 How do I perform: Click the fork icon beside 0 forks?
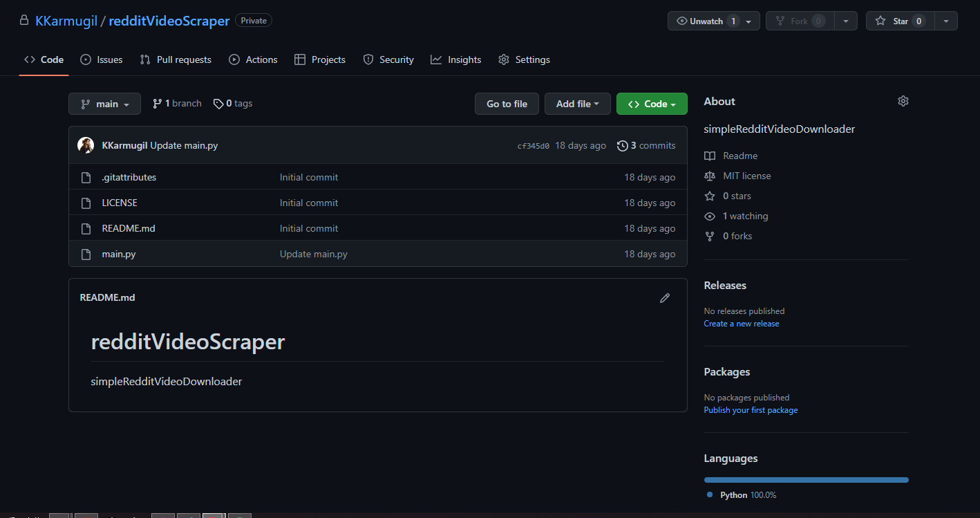point(710,237)
